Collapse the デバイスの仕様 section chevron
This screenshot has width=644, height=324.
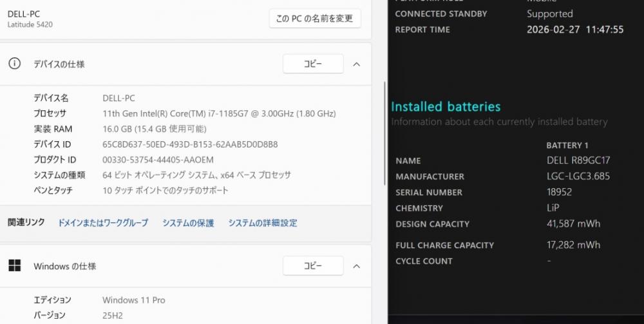tap(357, 64)
